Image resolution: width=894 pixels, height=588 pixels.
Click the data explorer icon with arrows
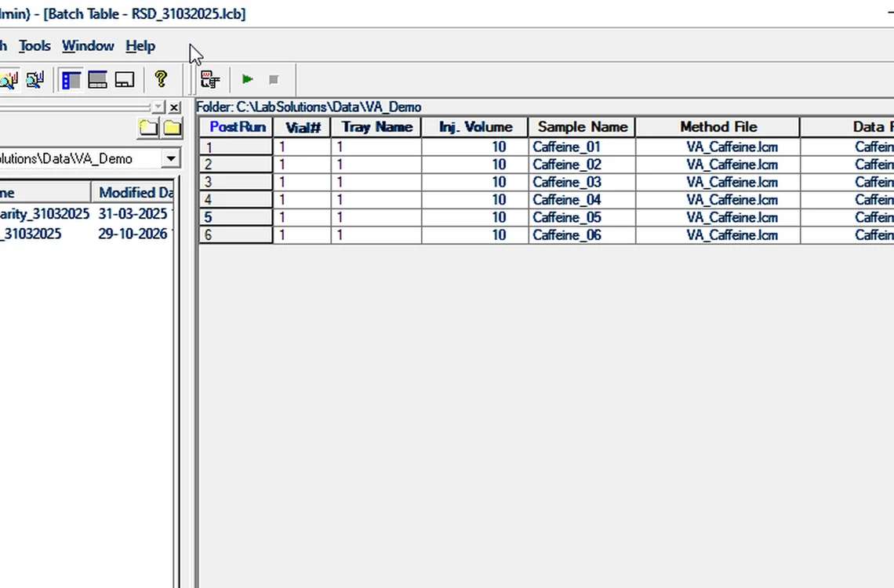[x=35, y=79]
